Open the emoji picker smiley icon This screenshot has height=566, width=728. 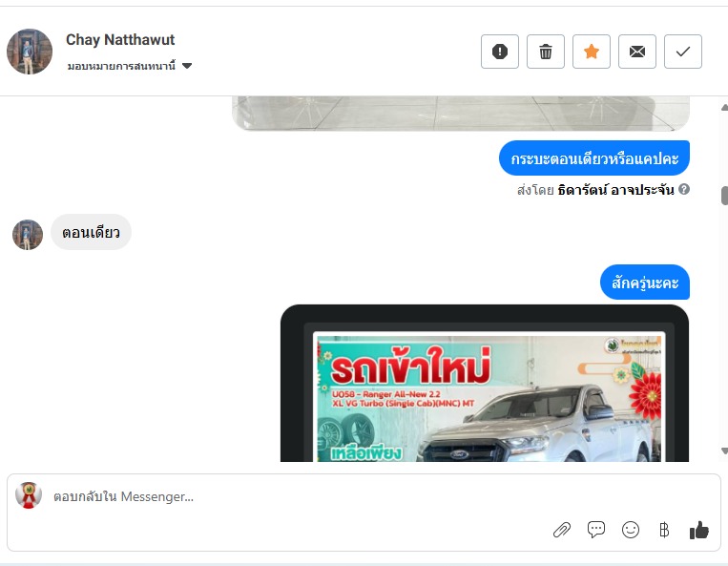pyautogui.click(x=631, y=530)
